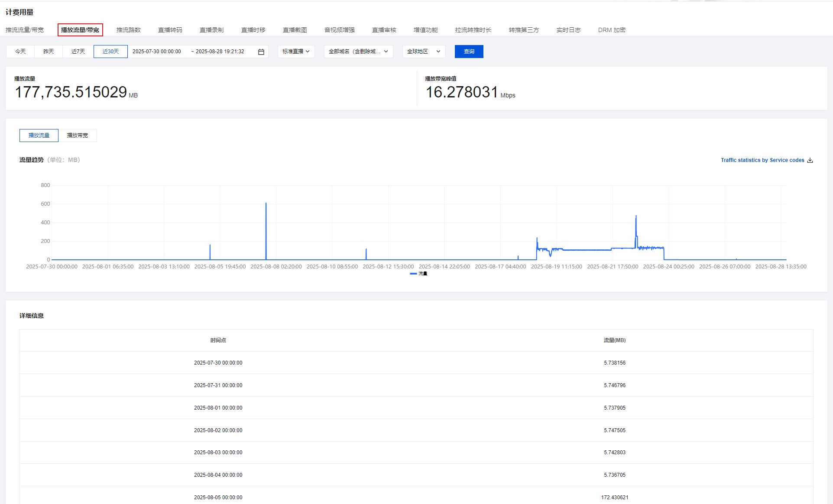833x504 pixels.
Task: Select the 2025-07-31 00:00:00 table row
Action: (416, 385)
